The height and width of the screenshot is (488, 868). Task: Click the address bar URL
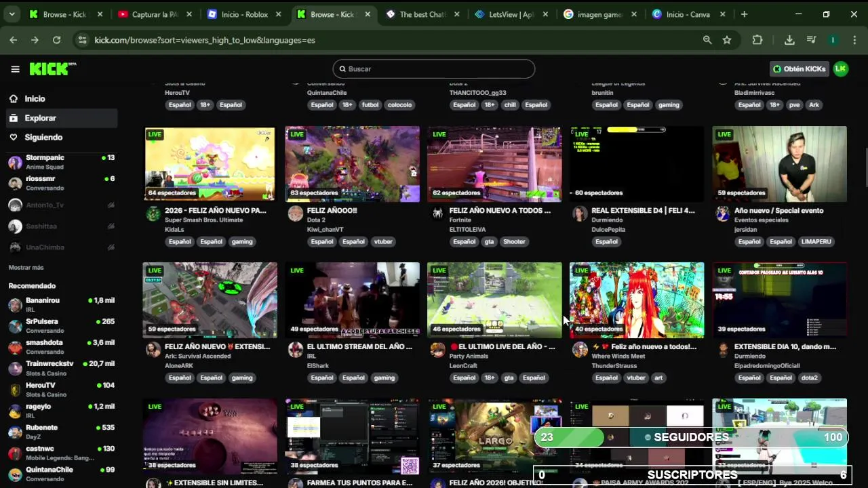click(x=205, y=40)
